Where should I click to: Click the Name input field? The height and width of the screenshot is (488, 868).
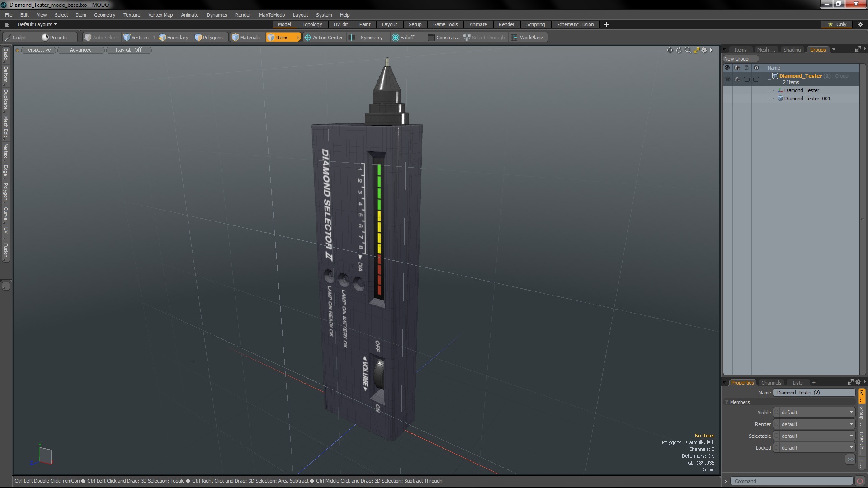pos(814,393)
